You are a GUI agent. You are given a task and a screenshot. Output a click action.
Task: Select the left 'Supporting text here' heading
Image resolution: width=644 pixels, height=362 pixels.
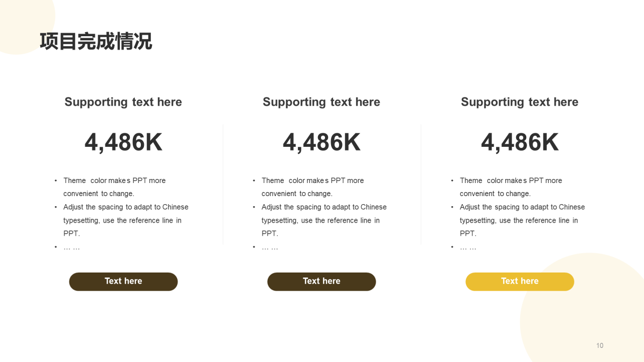coord(123,102)
